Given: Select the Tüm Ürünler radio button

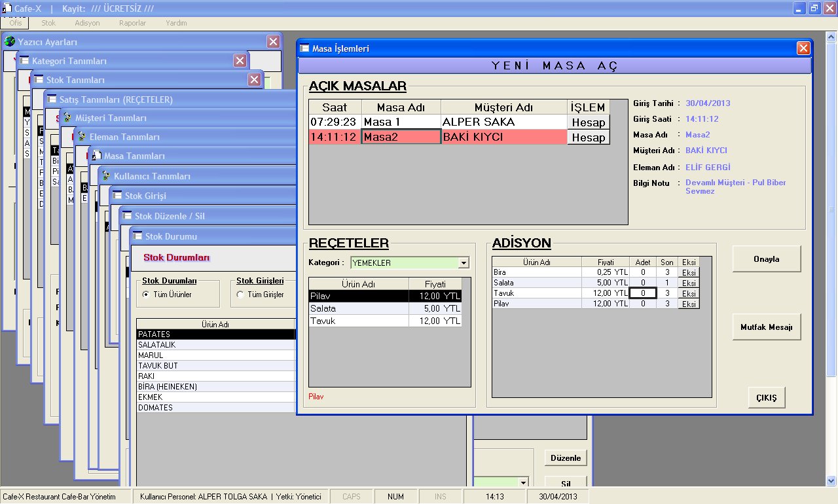Looking at the screenshot, I should (x=146, y=295).
